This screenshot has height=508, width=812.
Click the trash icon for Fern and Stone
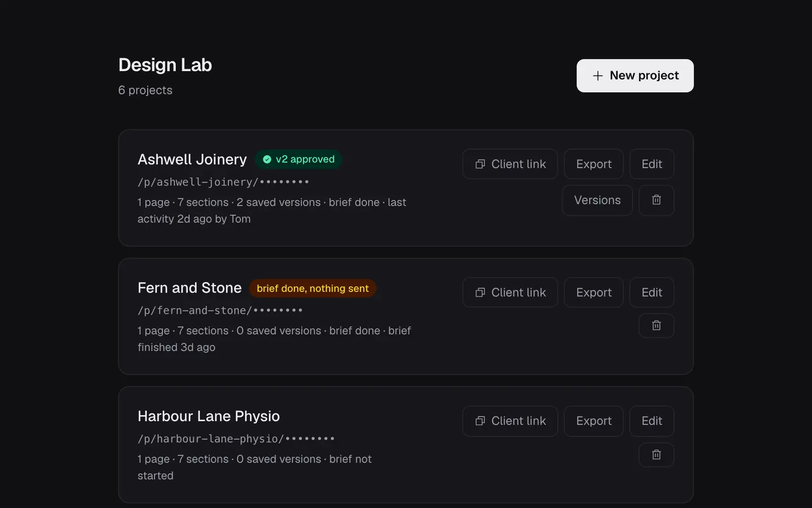pyautogui.click(x=656, y=326)
